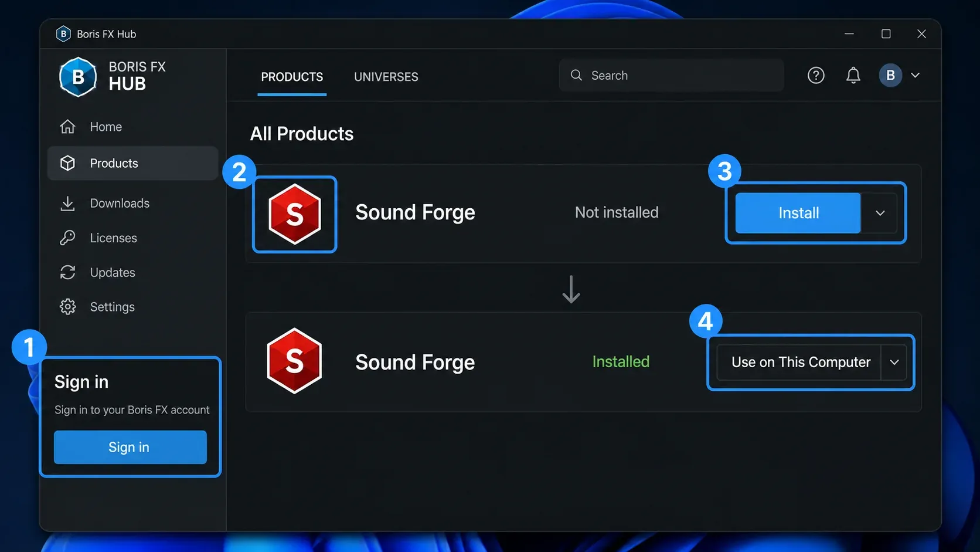The height and width of the screenshot is (552, 980).
Task: Open Updates in the sidebar
Action: [x=133, y=272]
